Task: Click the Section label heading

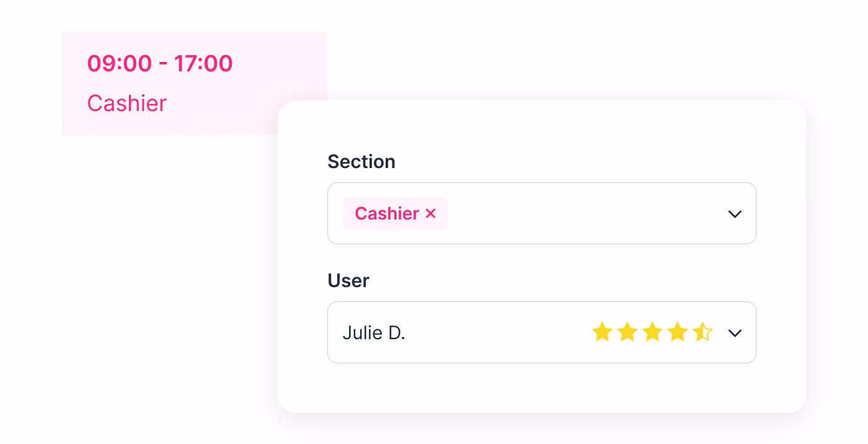Action: point(361,162)
